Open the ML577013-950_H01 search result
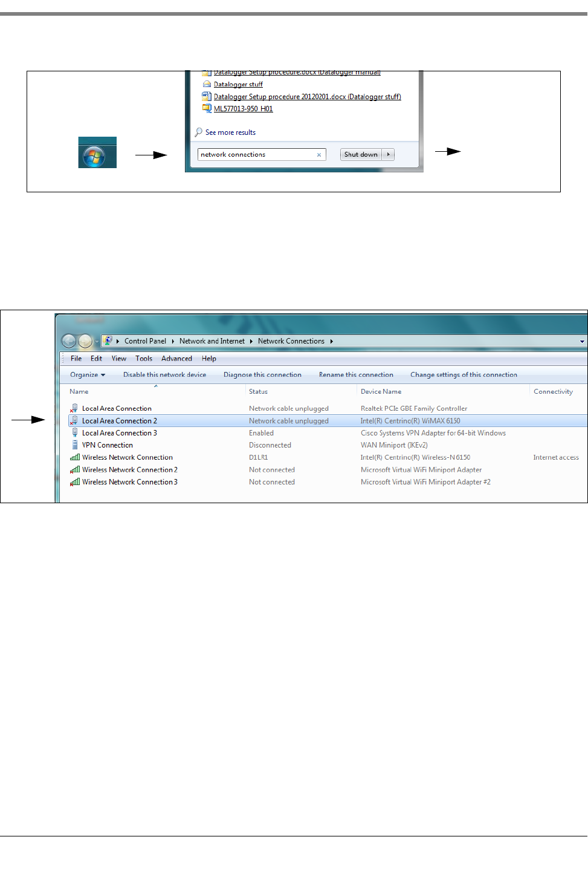Viewport: 588px width, 880px height. (x=243, y=109)
